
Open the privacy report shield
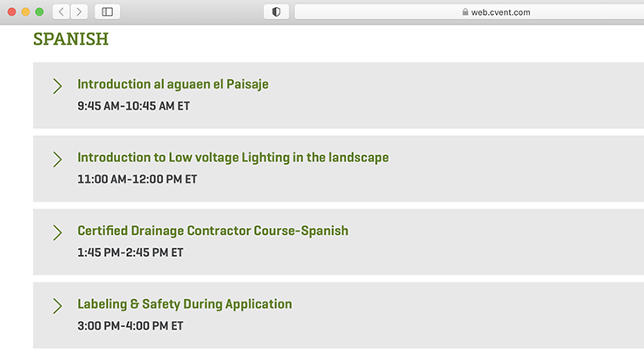point(277,12)
